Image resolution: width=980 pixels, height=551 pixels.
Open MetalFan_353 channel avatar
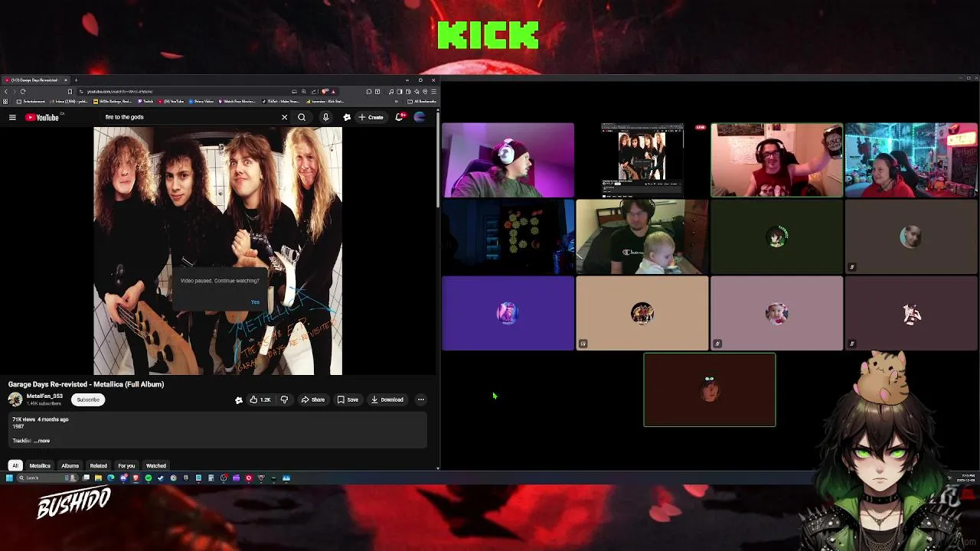pyautogui.click(x=15, y=399)
